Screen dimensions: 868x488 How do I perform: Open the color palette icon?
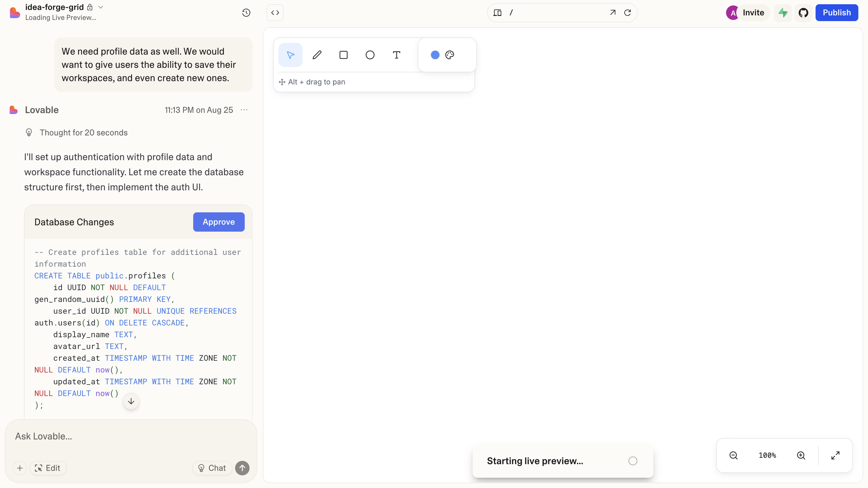click(449, 55)
